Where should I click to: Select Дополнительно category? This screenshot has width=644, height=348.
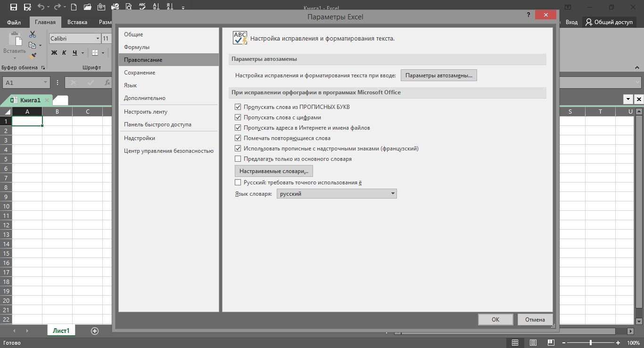(169, 98)
